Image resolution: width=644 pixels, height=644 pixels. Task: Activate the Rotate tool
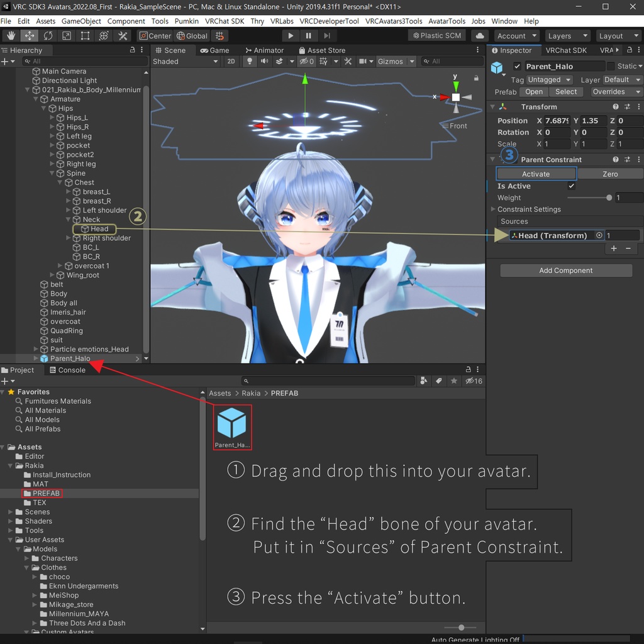(47, 36)
